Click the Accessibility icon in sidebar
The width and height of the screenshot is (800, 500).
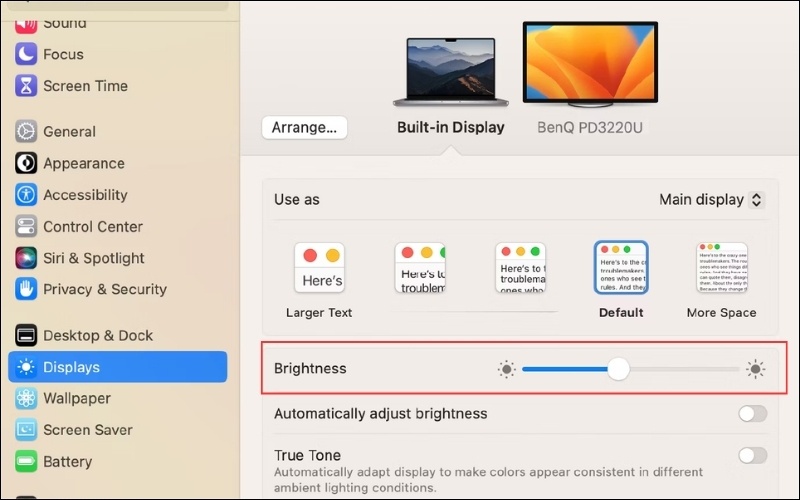click(26, 195)
